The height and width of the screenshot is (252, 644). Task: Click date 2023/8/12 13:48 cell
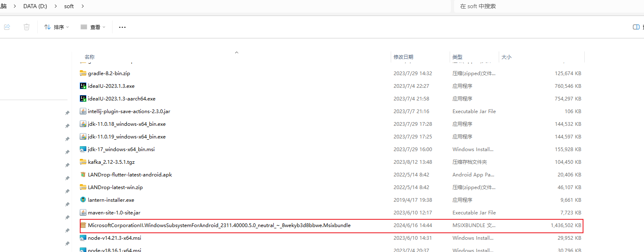[x=413, y=162]
